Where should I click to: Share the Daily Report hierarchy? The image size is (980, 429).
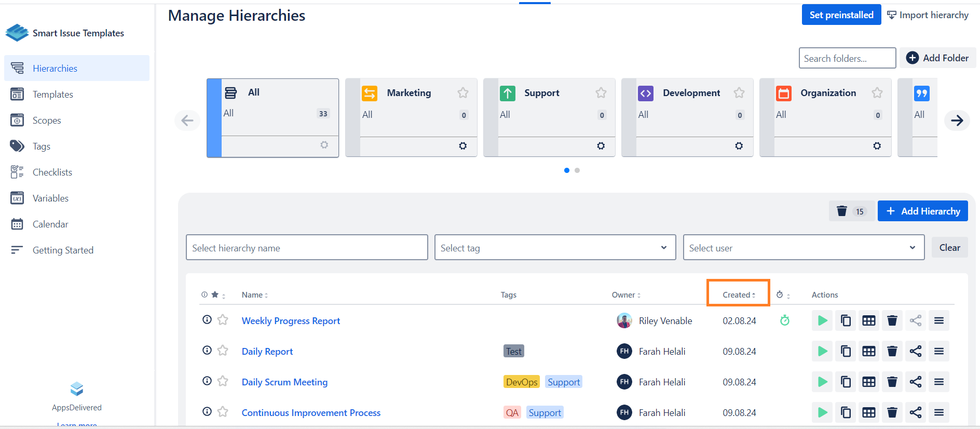[x=915, y=352]
